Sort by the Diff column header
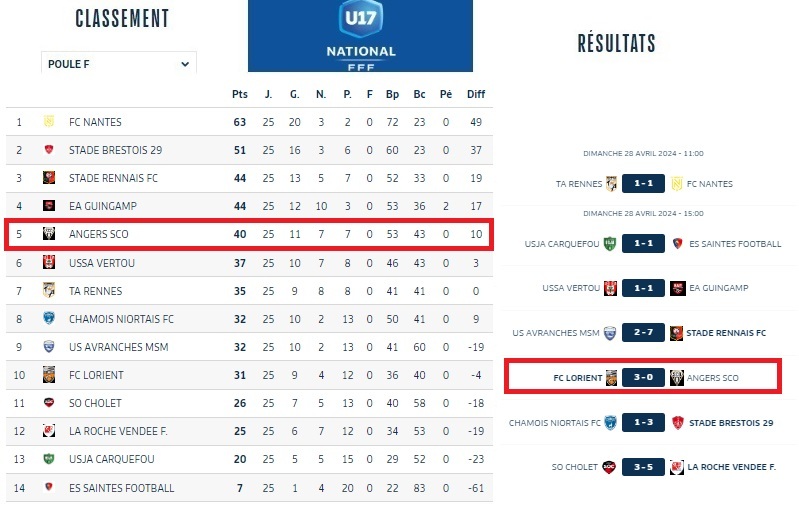This screenshot has width=799, height=506. (476, 94)
